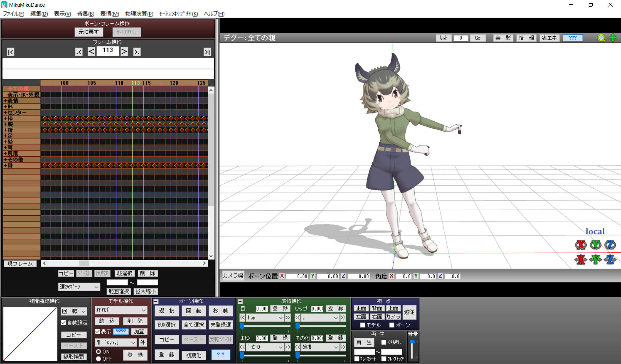Image resolution: width=621 pixels, height=364 pixels.
Task: Click the green Y rotate axis icon
Action: pos(595,245)
